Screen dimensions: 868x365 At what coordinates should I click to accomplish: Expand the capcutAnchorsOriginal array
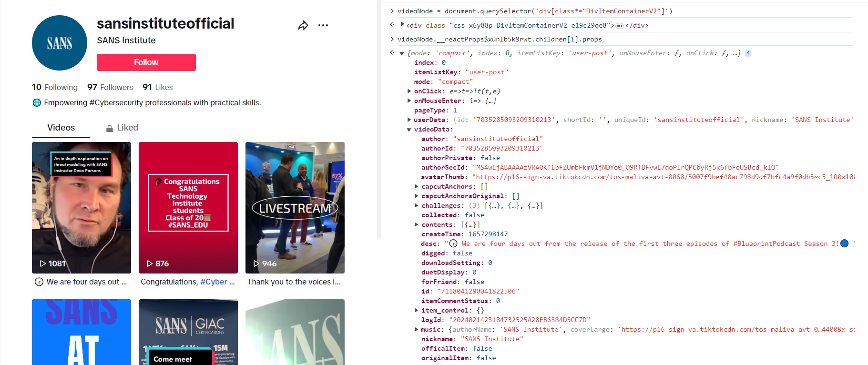416,196
